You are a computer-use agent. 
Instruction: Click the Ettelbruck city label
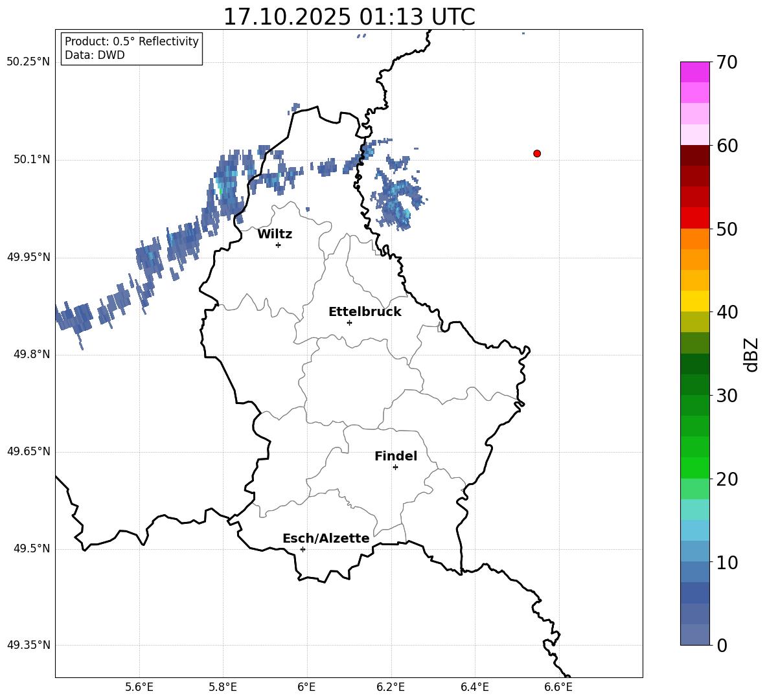(x=365, y=312)
